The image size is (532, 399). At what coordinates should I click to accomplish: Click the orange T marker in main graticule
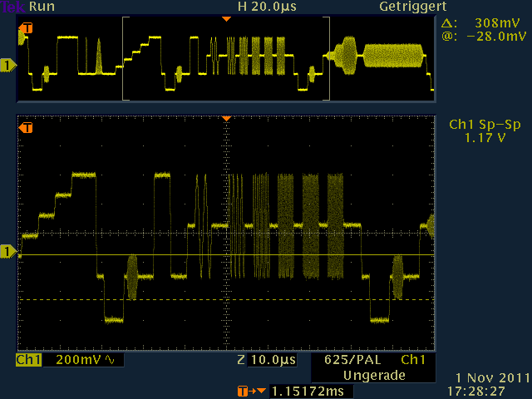(x=27, y=128)
